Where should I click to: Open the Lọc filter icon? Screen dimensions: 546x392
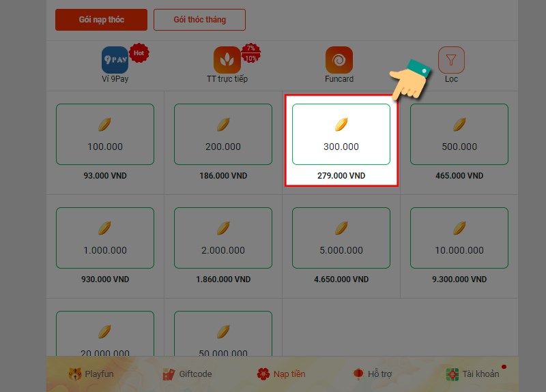click(x=451, y=60)
